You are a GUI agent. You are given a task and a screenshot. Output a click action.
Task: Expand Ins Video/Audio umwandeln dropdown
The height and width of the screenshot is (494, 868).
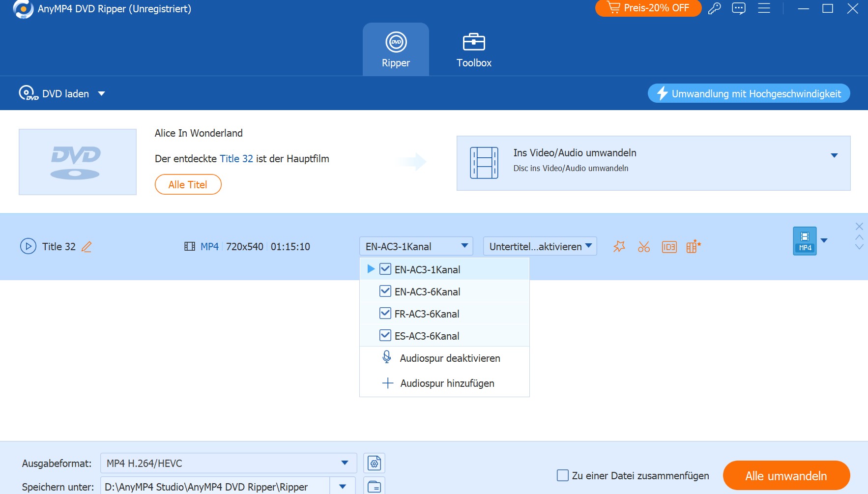click(x=834, y=155)
